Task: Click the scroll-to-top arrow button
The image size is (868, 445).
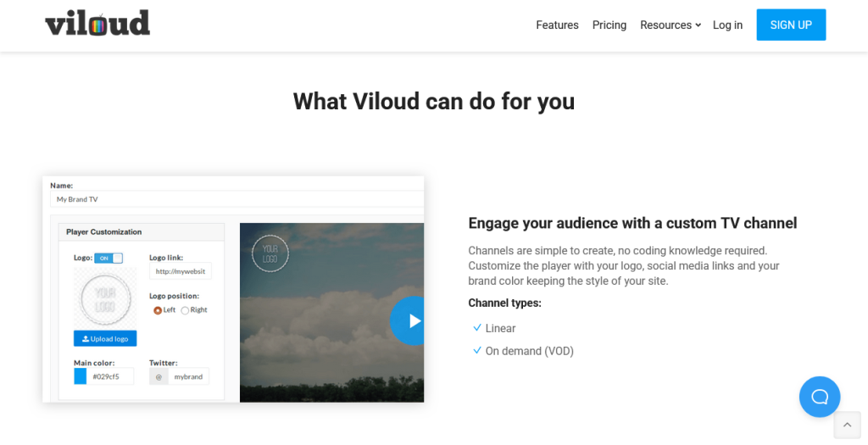Action: [x=847, y=426]
